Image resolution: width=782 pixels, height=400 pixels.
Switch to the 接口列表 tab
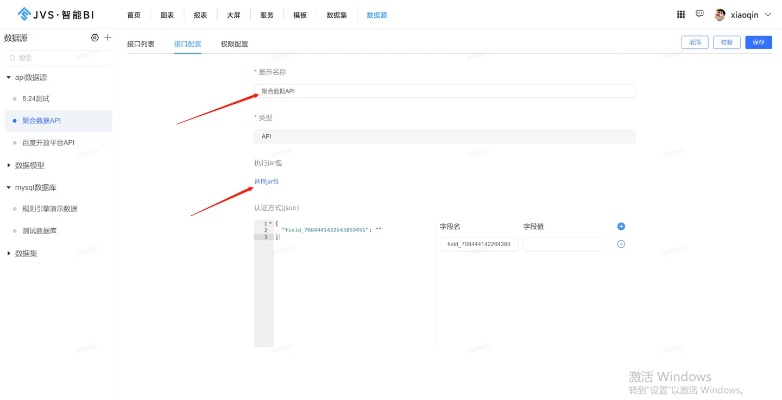coord(141,44)
